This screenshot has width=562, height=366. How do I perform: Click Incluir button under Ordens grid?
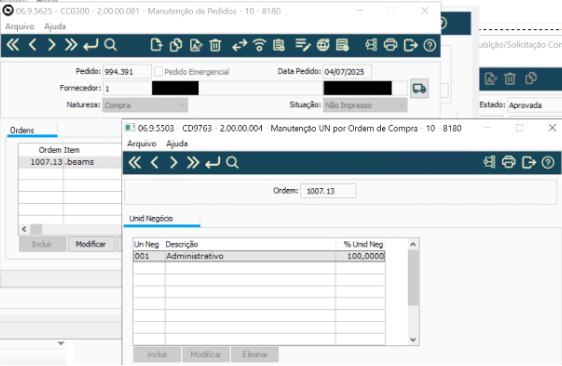42,244
